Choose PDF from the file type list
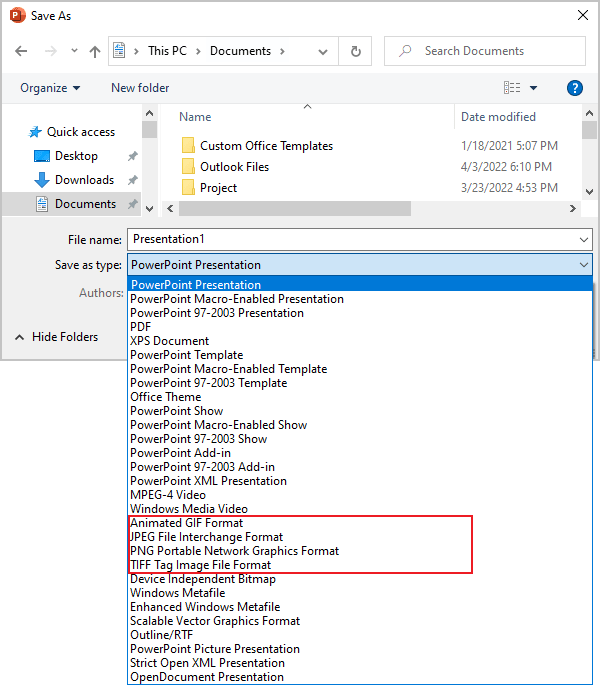This screenshot has height=685, width=600. (x=141, y=327)
